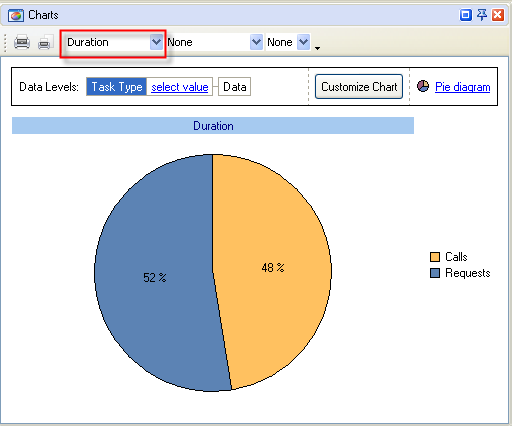Open the toolbar options overflow arrow
Image resolution: width=512 pixels, height=426 pixels.
pos(317,48)
